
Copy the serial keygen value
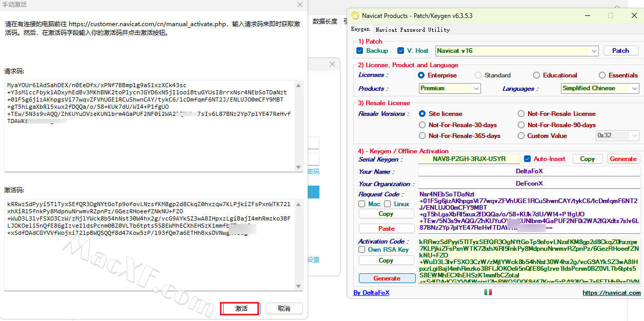(x=587, y=159)
